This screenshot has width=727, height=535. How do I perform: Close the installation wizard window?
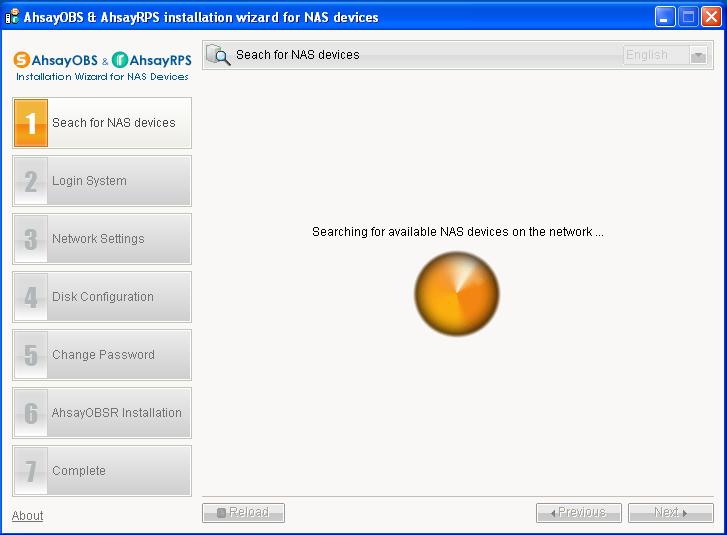pos(711,17)
